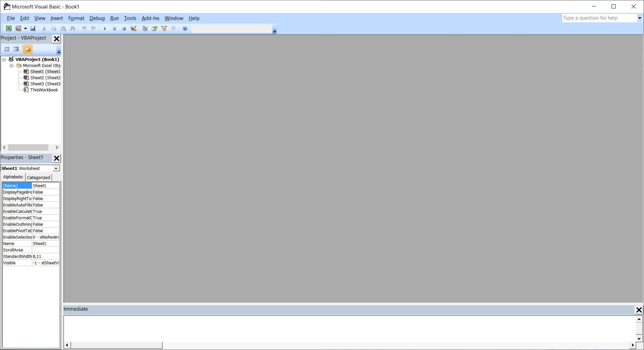Run macro with green play icon
This screenshot has height=350, width=644.
(105, 29)
